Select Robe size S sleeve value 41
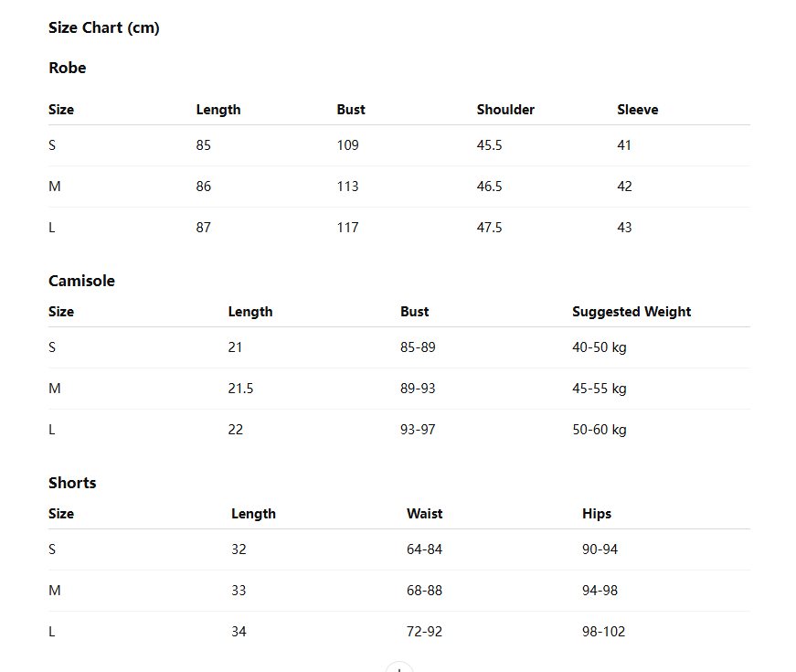796x672 pixels. 624,145
